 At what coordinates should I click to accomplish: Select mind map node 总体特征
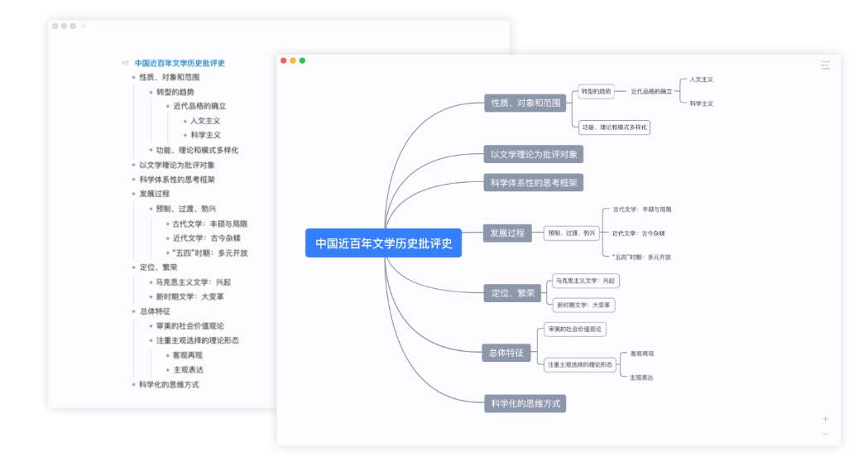(506, 353)
